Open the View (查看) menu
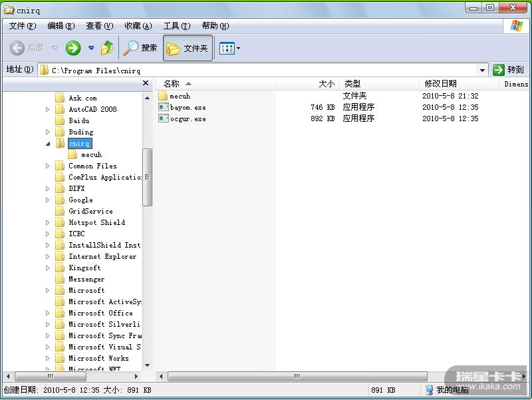This screenshot has height=400, width=532. click(x=99, y=26)
